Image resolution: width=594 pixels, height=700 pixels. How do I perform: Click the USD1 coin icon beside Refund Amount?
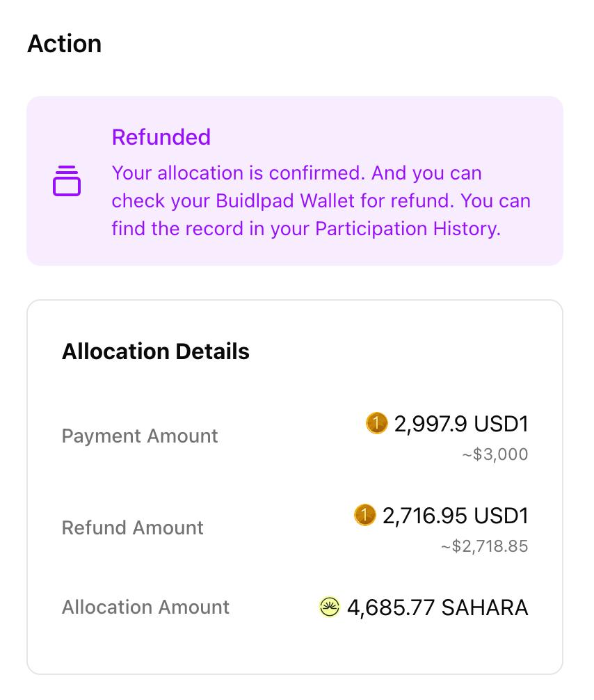coord(364,515)
